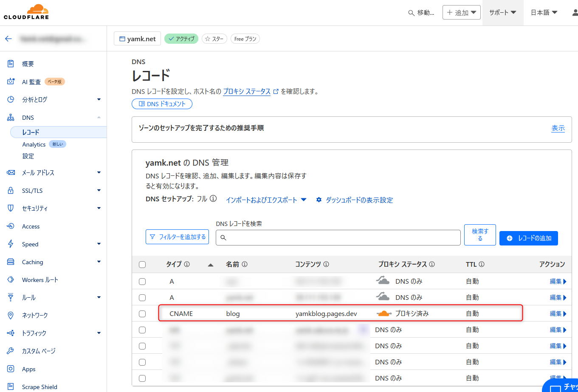Click the Caching icon in sidebar
Screen dimensions: 578x392
tap(11, 262)
